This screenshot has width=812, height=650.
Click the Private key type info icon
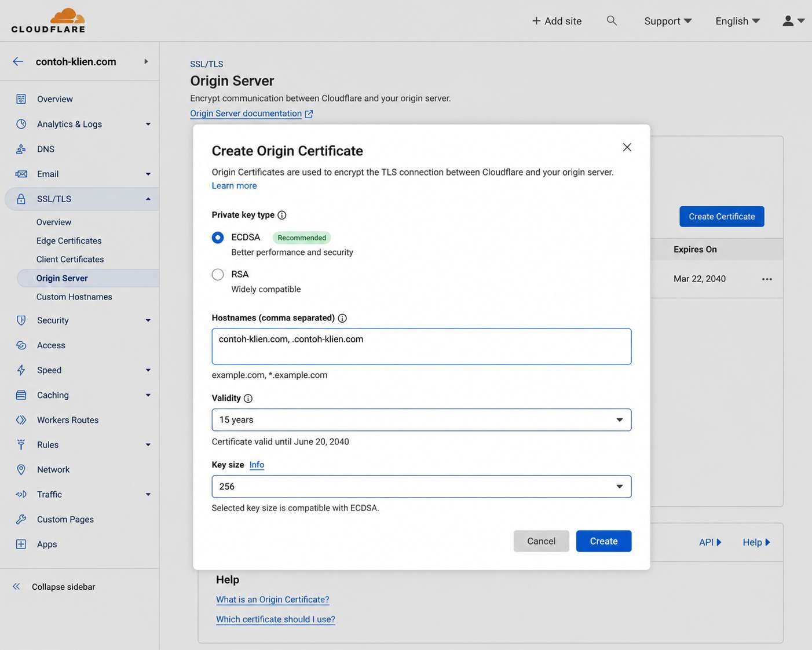[x=282, y=215]
